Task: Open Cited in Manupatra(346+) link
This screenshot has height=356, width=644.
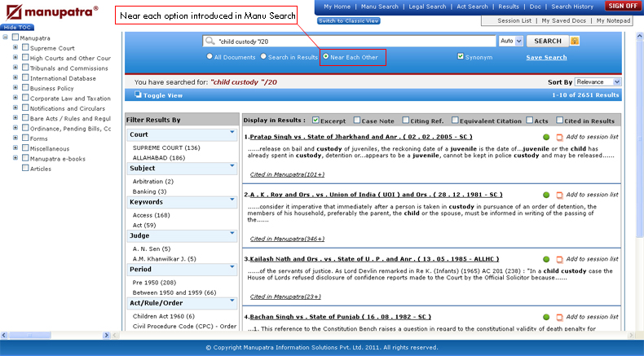Action: [287, 239]
